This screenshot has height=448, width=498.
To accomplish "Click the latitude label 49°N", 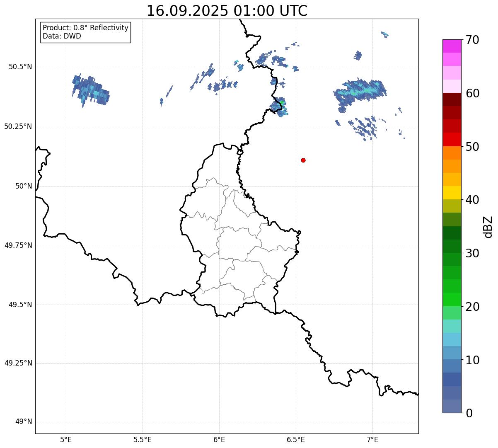I will click(x=24, y=422).
